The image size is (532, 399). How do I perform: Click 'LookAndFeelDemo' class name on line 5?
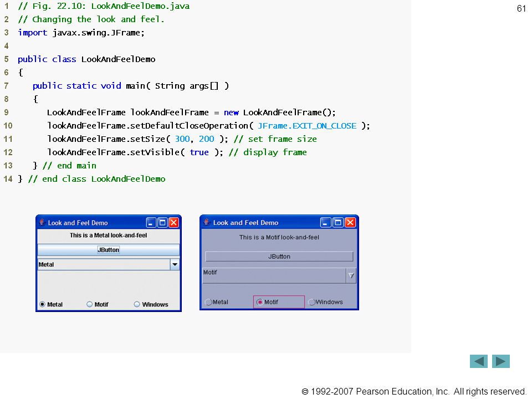(x=118, y=59)
